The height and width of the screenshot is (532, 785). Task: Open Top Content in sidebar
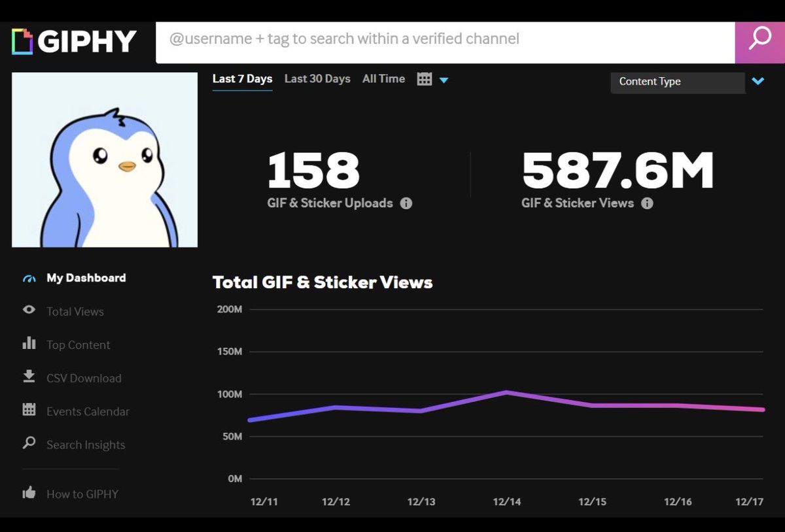click(78, 345)
